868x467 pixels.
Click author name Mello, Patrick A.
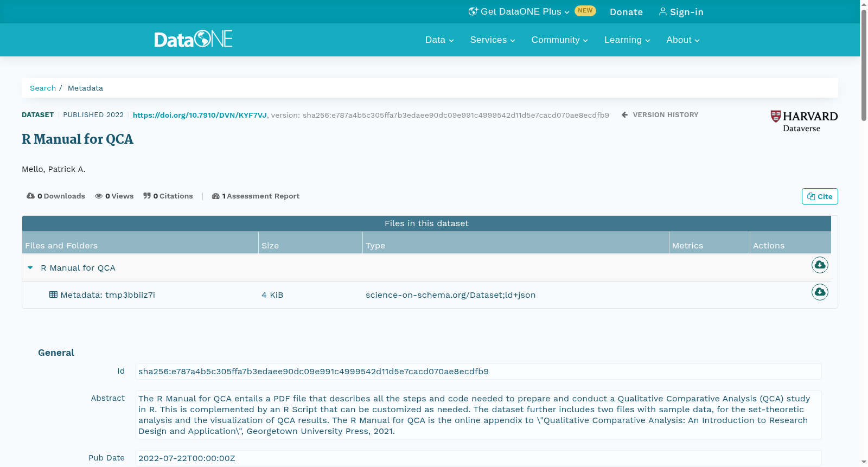coord(54,169)
